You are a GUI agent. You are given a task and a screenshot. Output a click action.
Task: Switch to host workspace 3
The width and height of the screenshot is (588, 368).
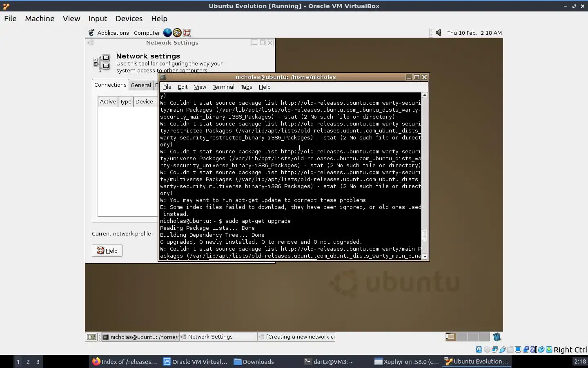(x=38, y=361)
